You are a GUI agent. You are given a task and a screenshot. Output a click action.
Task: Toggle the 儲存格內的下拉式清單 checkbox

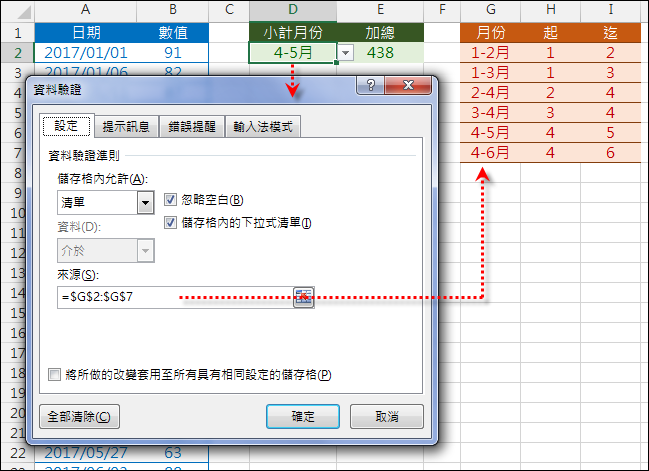tap(170, 223)
